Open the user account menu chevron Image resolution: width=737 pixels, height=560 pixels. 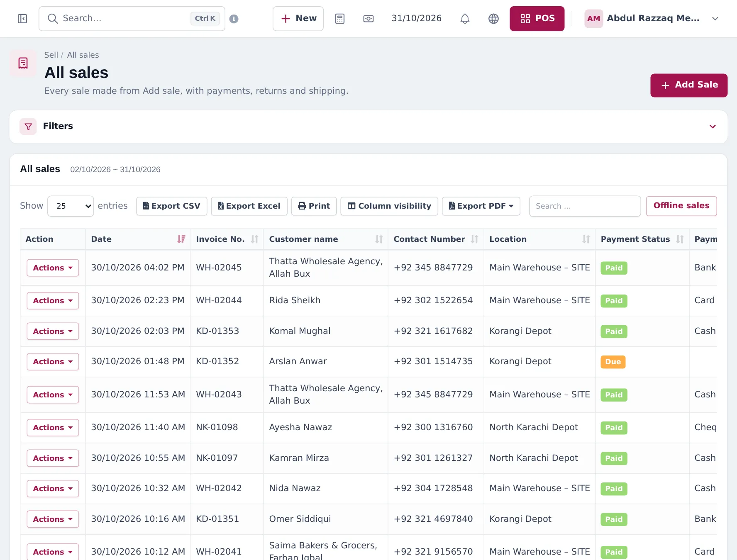(715, 19)
